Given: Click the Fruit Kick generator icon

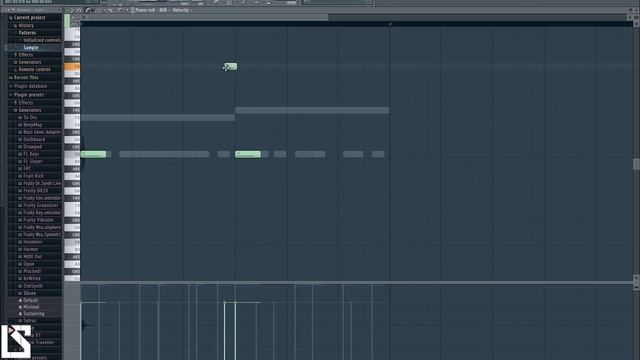Looking at the screenshot, I should click(20, 176).
